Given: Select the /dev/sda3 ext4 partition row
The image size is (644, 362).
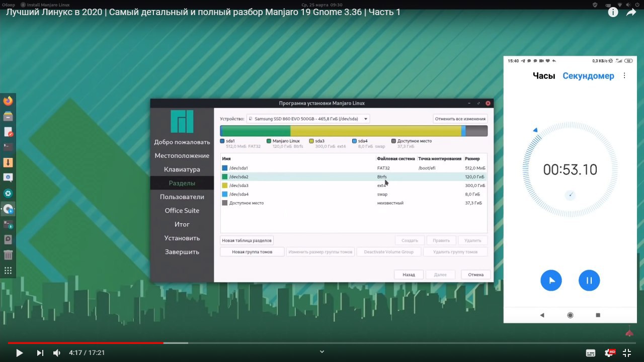Looking at the screenshot, I should pyautogui.click(x=354, y=186).
